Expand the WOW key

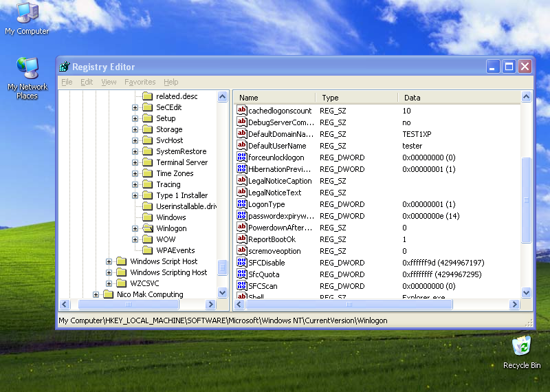pos(135,239)
